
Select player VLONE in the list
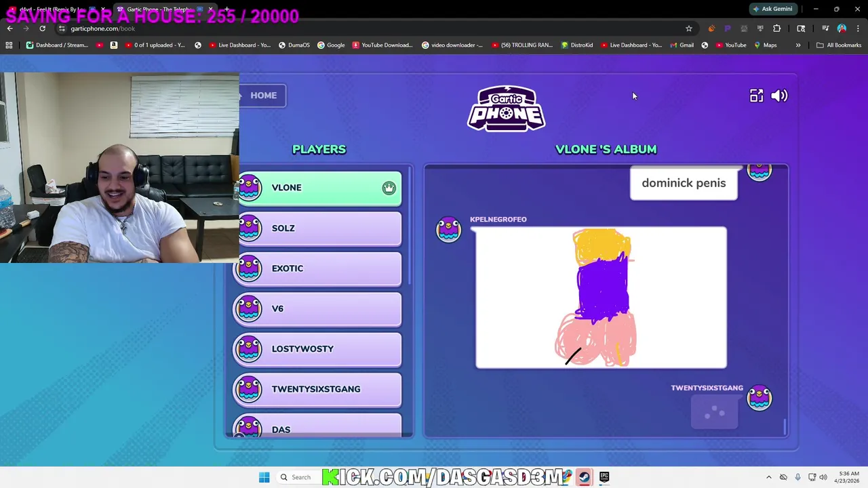319,188
